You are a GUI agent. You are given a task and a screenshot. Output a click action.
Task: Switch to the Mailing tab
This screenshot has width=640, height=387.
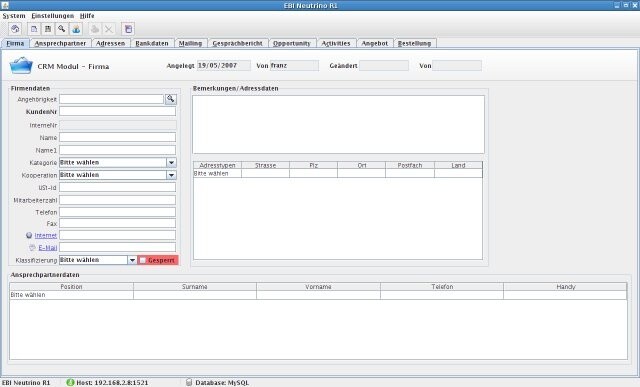point(190,43)
